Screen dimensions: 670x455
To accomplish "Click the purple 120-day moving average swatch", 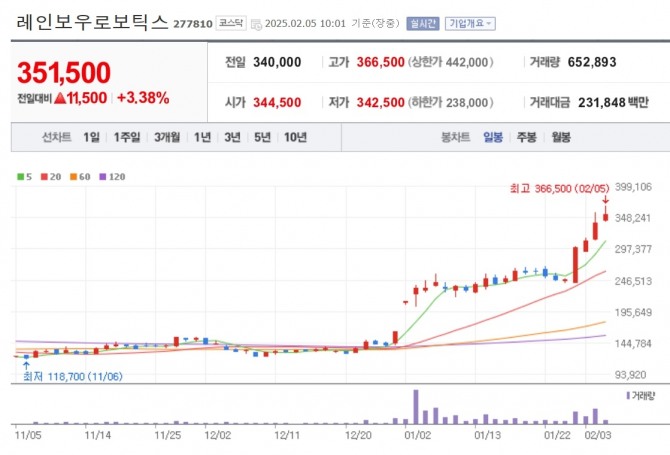I will click(103, 177).
